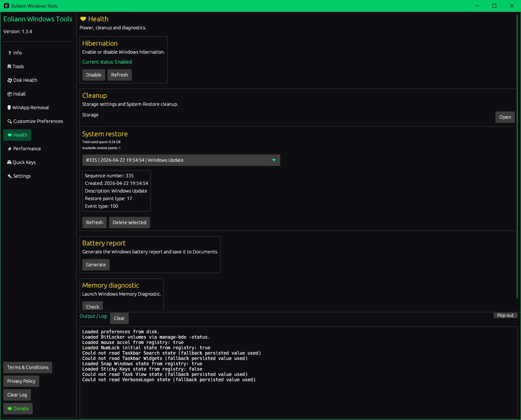Click the Customize Preferences magnifier icon
The image size is (521, 420).
pyautogui.click(x=10, y=121)
